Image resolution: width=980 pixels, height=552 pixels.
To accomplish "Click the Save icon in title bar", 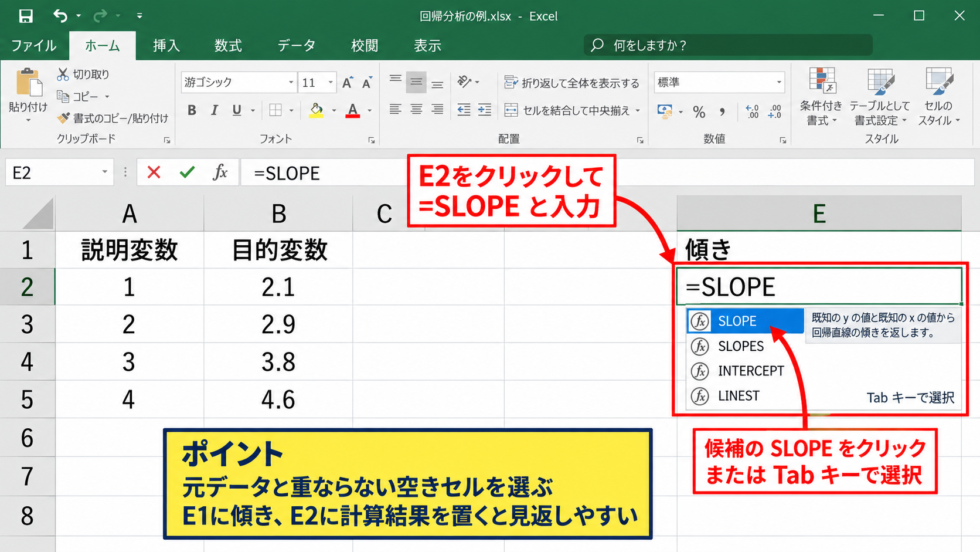I will (26, 16).
